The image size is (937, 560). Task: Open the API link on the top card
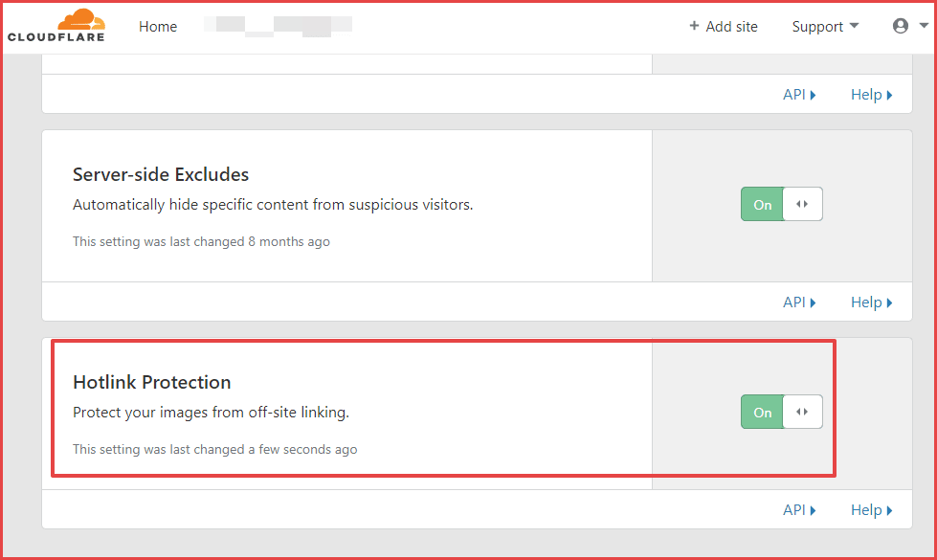tap(794, 94)
